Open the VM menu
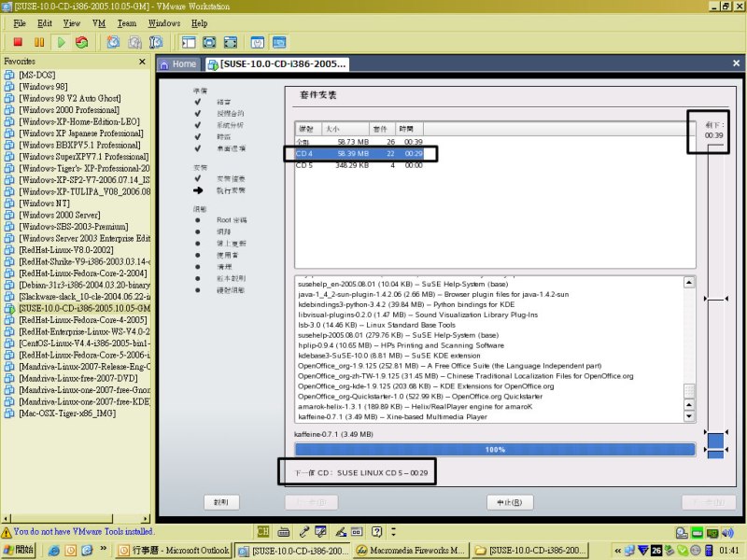747x560 pixels. [99, 22]
